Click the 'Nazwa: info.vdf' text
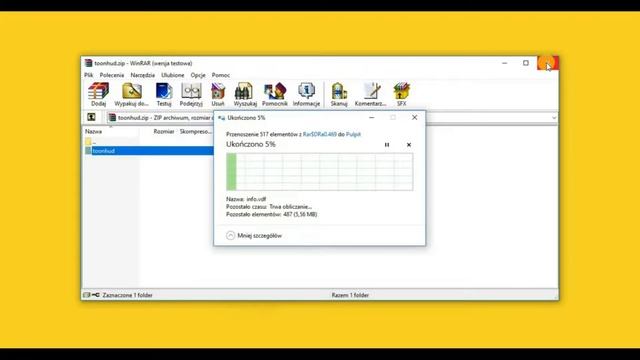 coord(246,199)
